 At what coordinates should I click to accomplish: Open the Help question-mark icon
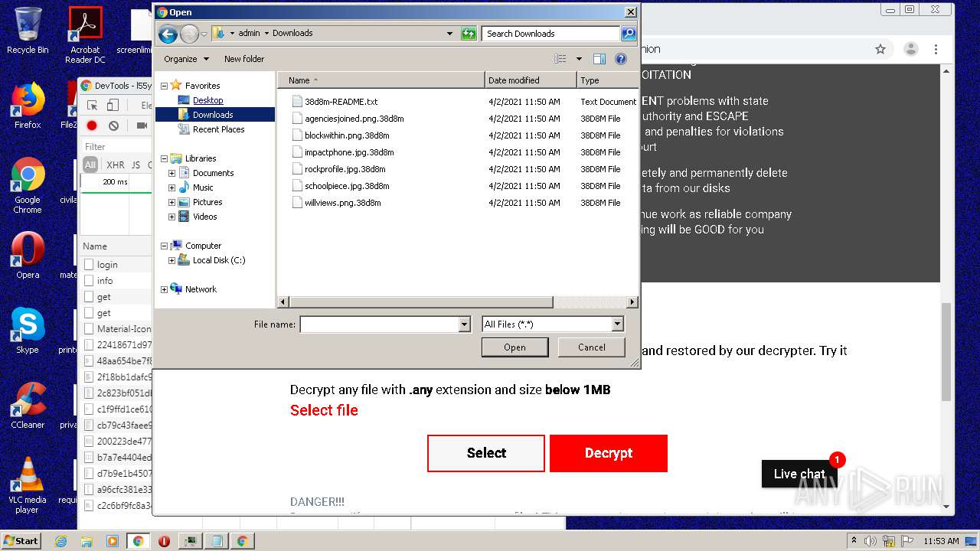[621, 59]
